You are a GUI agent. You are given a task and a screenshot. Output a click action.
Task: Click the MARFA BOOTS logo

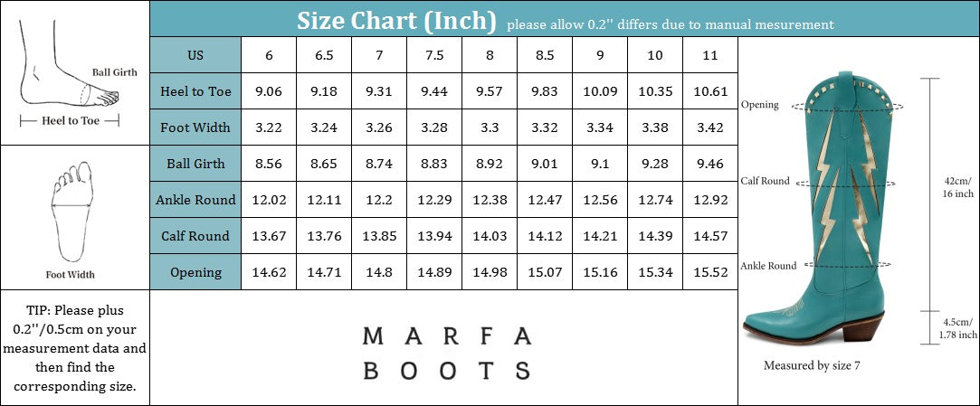coord(446,353)
